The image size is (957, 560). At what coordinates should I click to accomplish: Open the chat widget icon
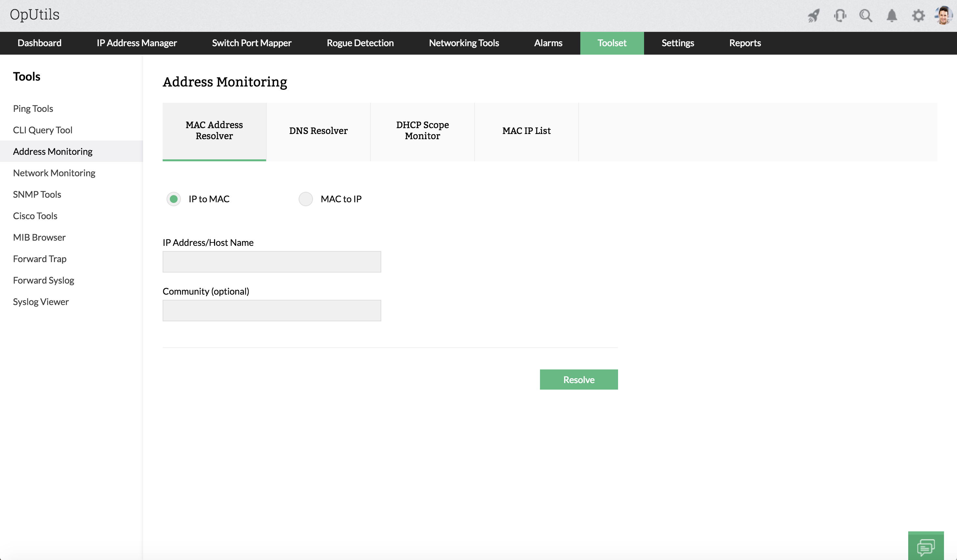pos(925,547)
